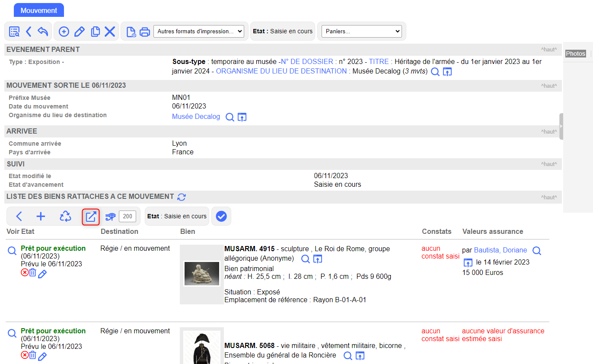Image resolution: width=593 pixels, height=364 pixels.
Task: Click the magnifier next to Bautista, Doriane
Action: tap(536, 251)
